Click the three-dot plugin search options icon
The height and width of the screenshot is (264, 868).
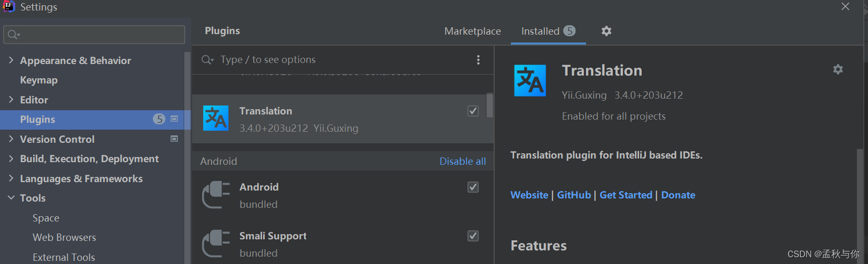point(478,60)
